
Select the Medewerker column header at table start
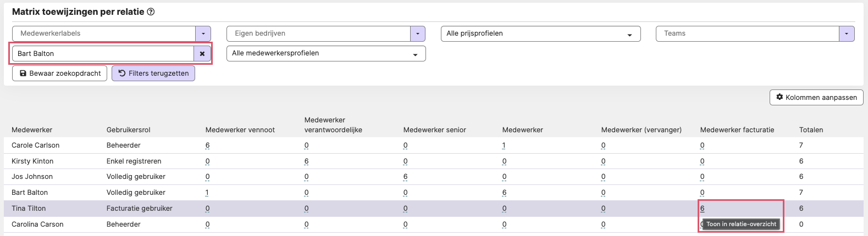pyautogui.click(x=32, y=130)
